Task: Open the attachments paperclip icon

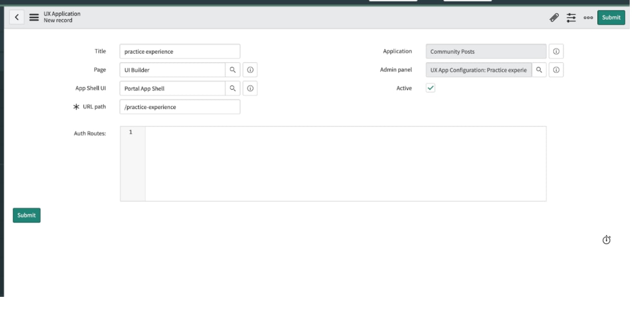Action: pyautogui.click(x=553, y=17)
